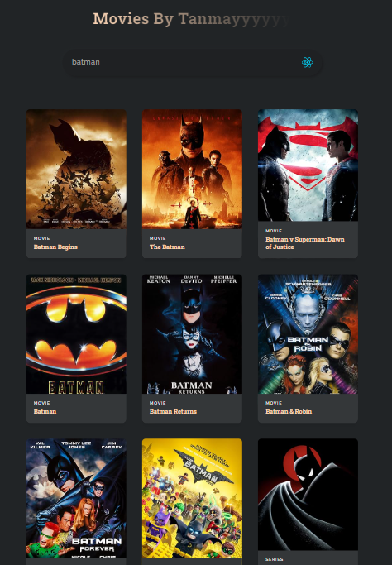The image size is (392, 565).
Task: Click the MOVIE label above The Batman
Action: pos(158,238)
